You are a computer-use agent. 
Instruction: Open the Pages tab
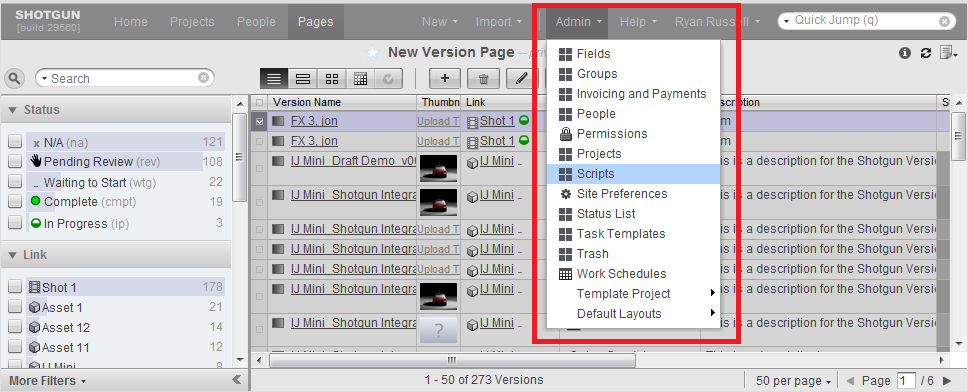pos(315,22)
